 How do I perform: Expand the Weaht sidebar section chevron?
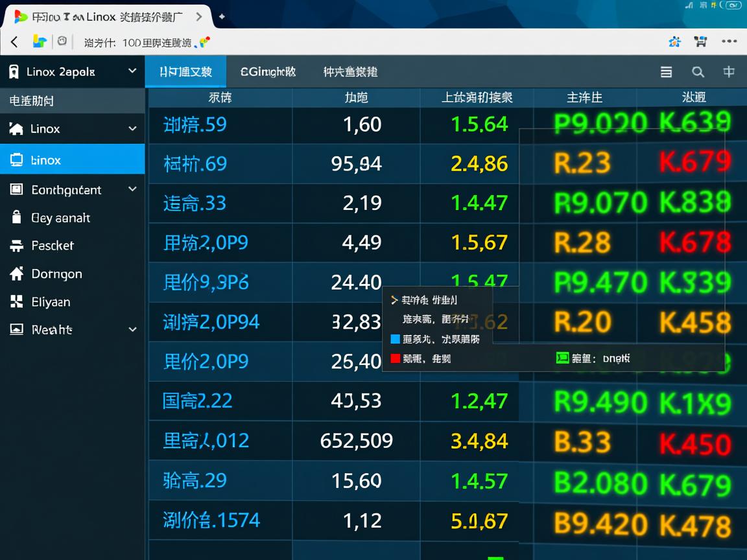tap(132, 329)
